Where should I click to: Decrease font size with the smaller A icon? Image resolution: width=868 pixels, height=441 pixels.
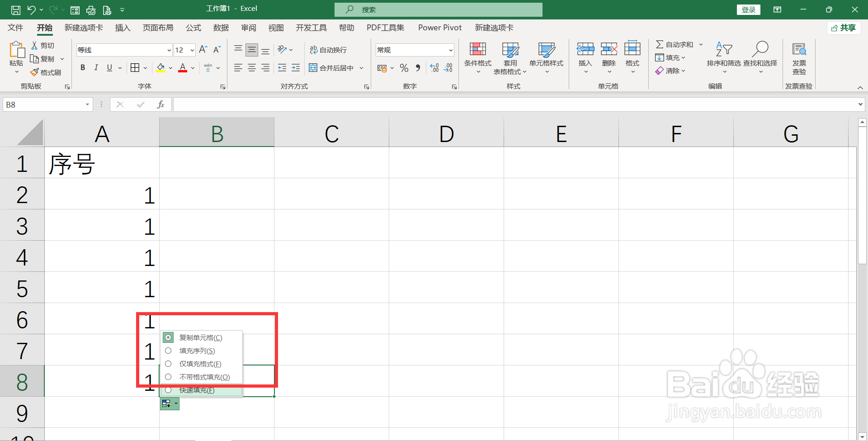click(x=217, y=49)
